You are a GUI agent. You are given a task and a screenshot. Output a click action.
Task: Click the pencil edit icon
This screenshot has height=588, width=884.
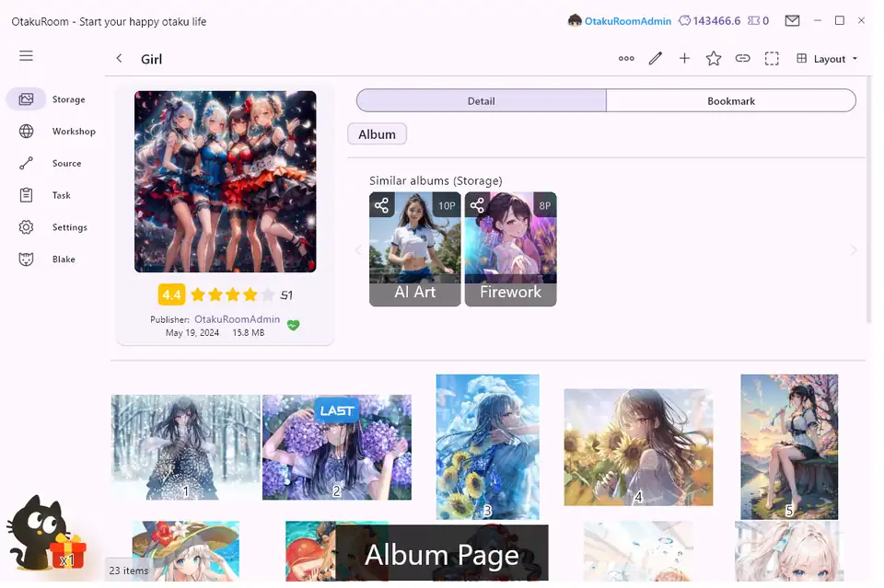click(656, 59)
